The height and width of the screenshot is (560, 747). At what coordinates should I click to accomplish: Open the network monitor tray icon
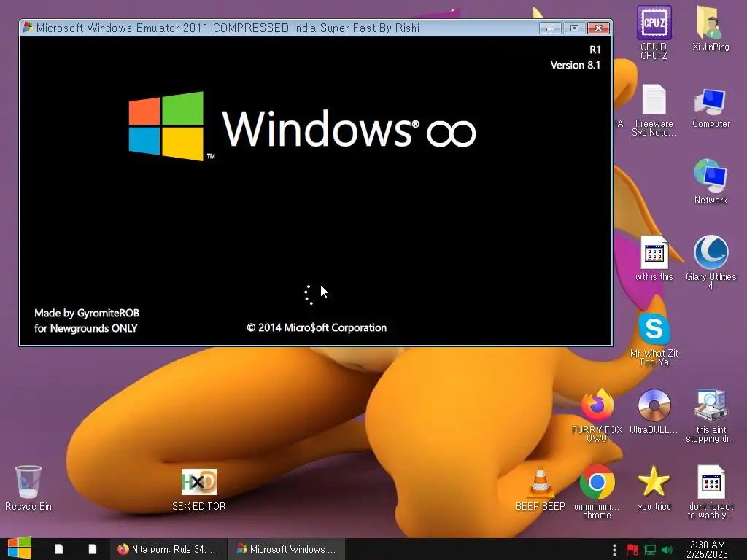(650, 550)
